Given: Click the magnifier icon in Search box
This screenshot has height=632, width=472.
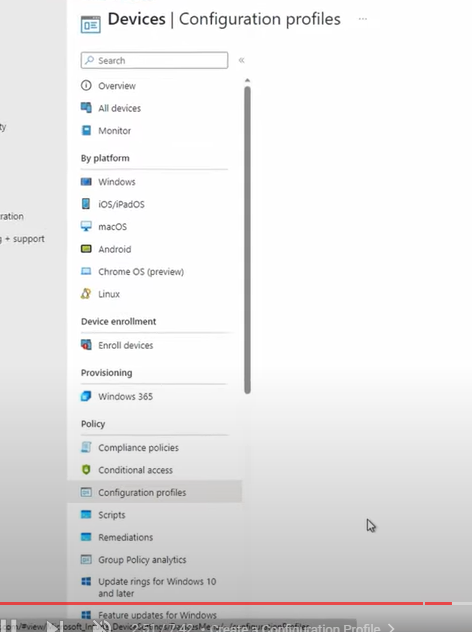Looking at the screenshot, I should [89, 60].
